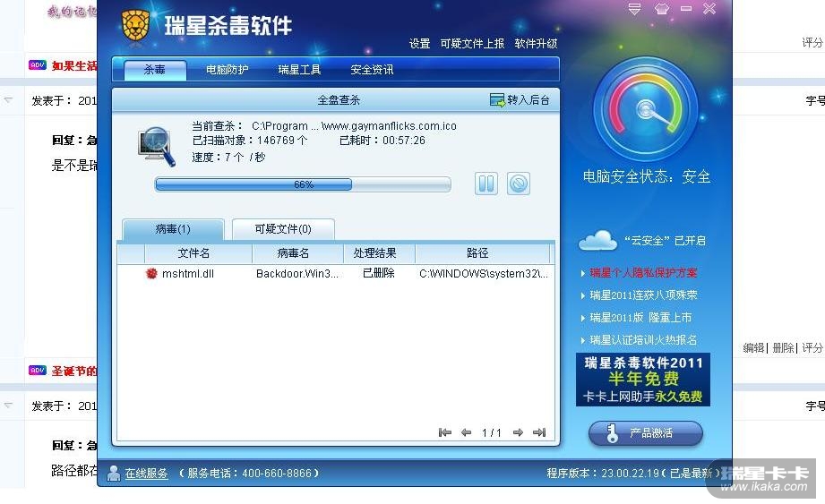Image resolution: width=825 pixels, height=504 pixels.
Task: Sort by 文件名 column header
Action: tap(198, 253)
